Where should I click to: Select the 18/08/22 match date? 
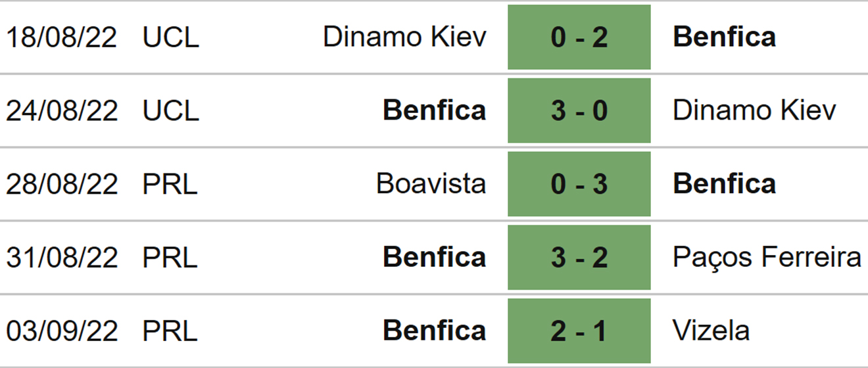pyautogui.click(x=62, y=37)
